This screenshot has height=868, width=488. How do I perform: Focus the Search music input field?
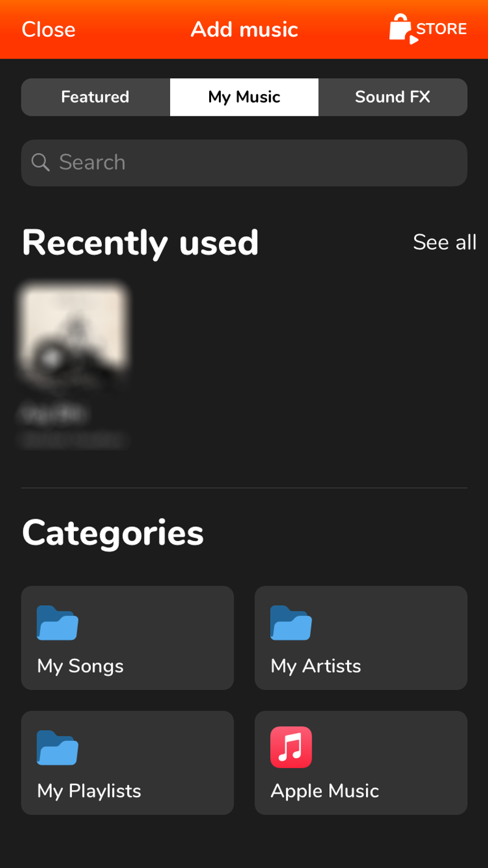tap(256, 163)
